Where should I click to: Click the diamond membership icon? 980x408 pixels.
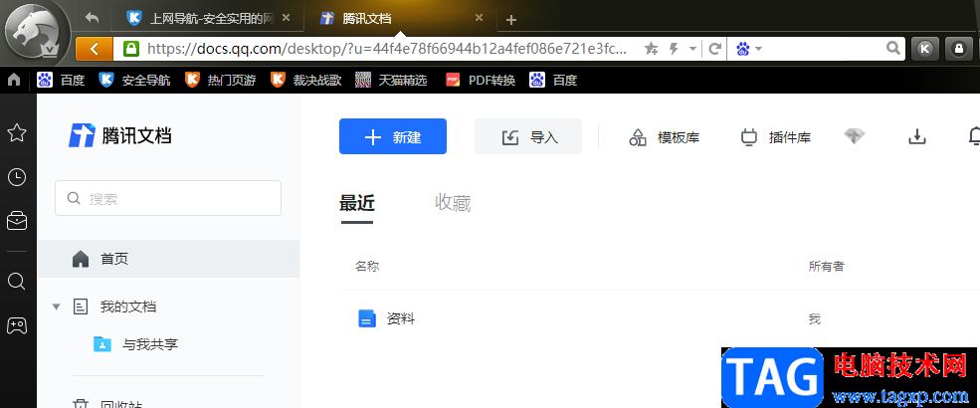(x=854, y=137)
